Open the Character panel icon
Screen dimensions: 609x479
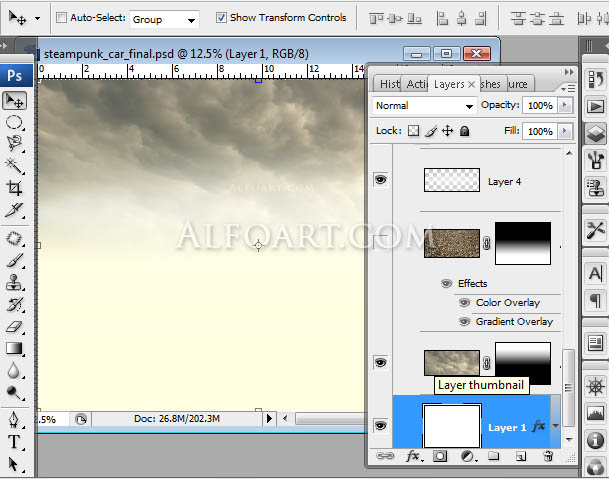coord(595,273)
